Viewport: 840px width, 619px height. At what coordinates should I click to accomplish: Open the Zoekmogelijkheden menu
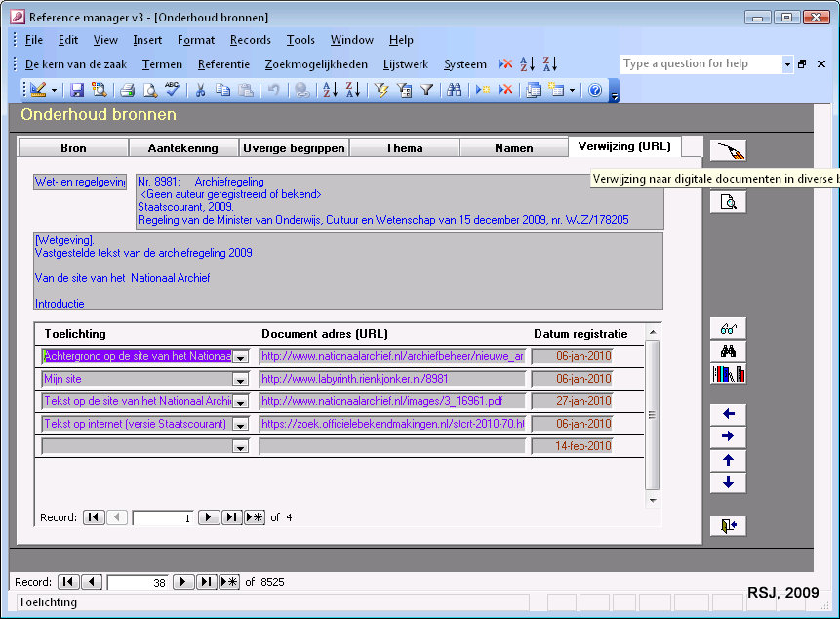click(316, 64)
